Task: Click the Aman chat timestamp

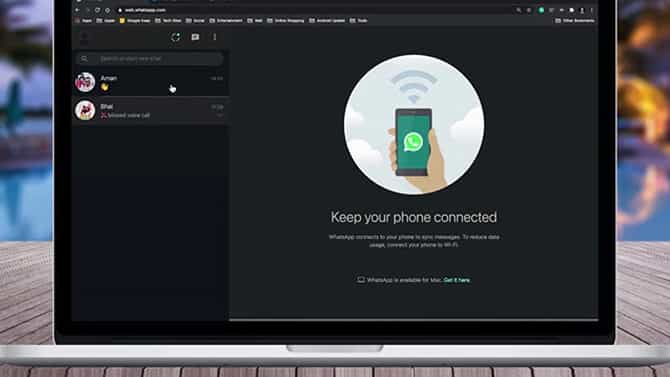Action: click(217, 79)
